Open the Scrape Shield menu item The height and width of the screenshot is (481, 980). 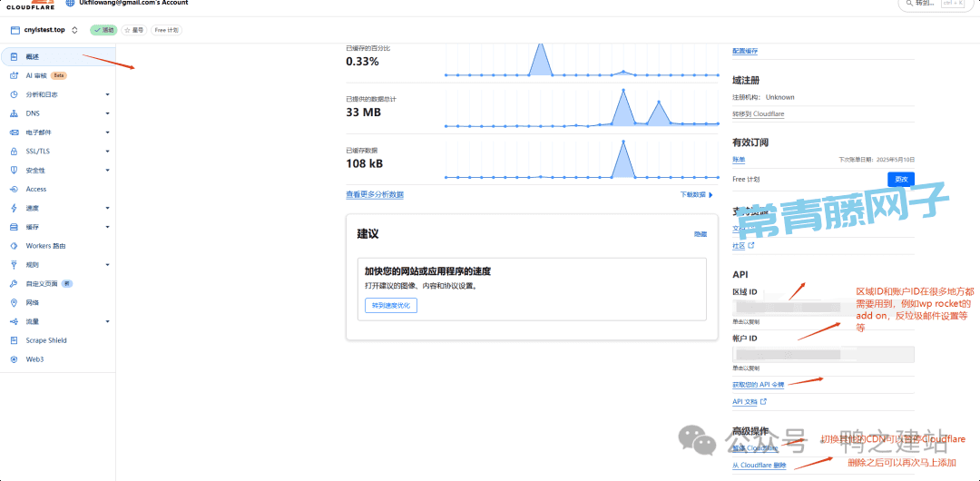click(x=58, y=340)
